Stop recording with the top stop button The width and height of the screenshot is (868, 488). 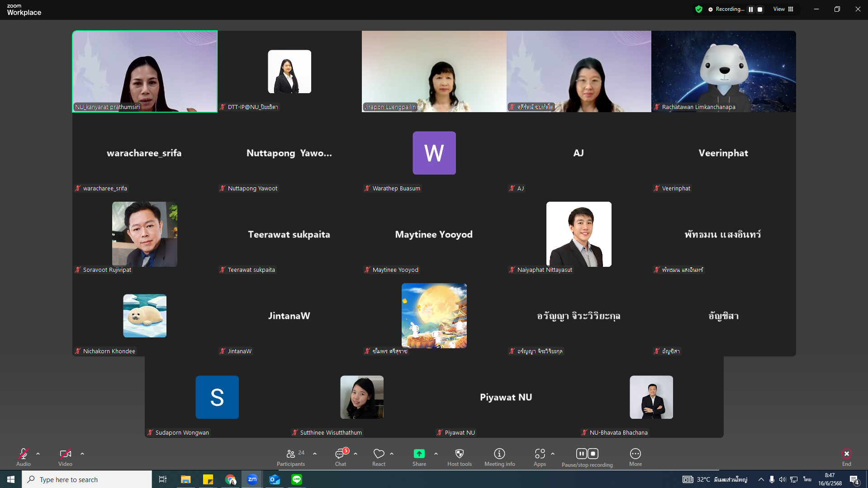pos(760,9)
